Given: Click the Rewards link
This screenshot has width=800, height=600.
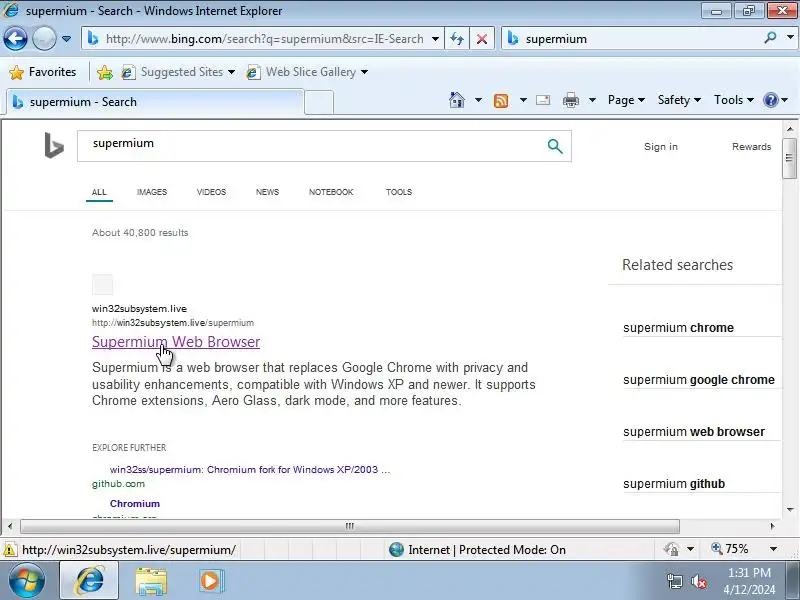Looking at the screenshot, I should click(752, 147).
